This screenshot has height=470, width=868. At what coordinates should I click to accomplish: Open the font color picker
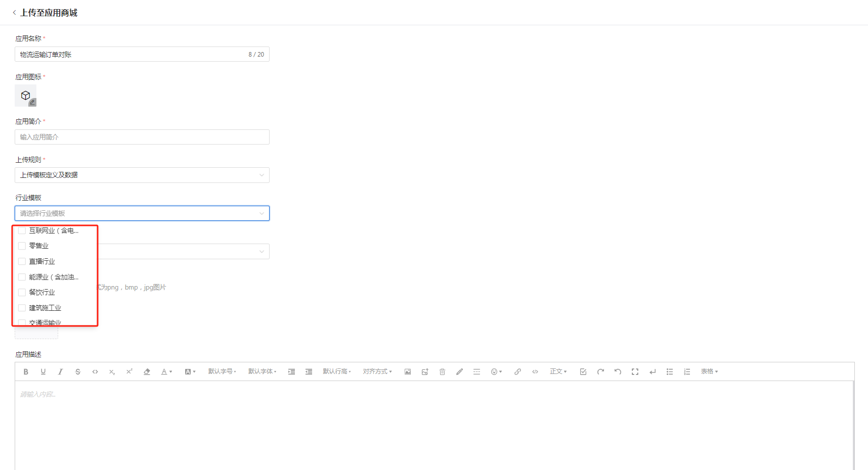[x=166, y=372]
